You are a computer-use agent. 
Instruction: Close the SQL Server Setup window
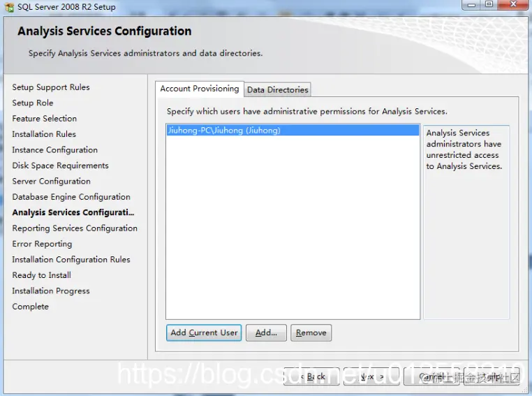click(513, 5)
